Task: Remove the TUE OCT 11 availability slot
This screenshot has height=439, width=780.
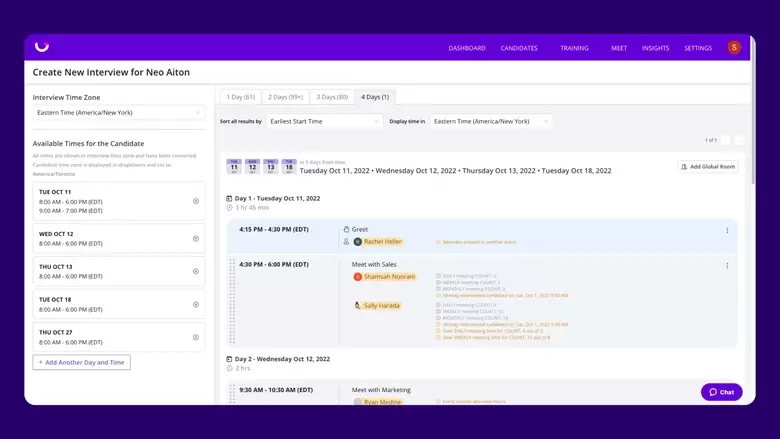Action: pyautogui.click(x=195, y=201)
